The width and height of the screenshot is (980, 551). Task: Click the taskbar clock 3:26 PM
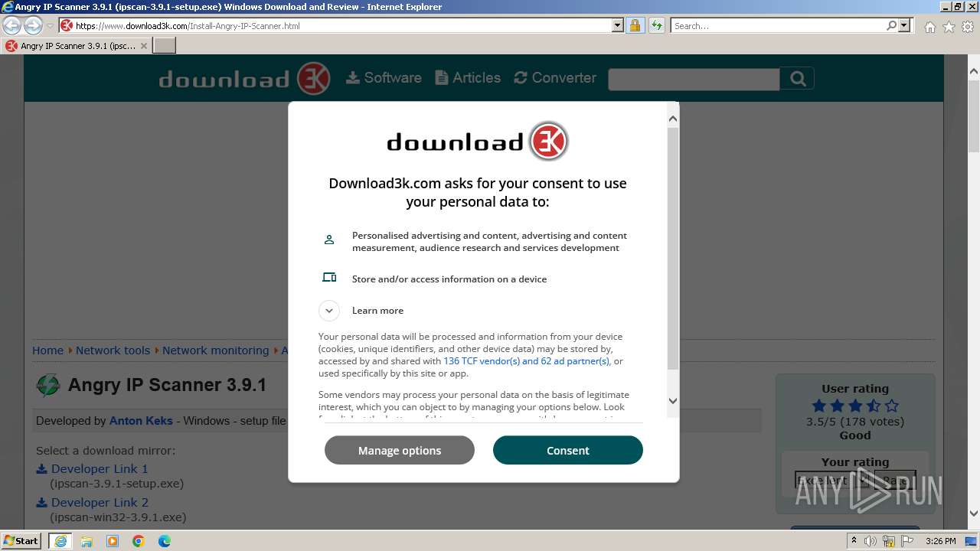tap(940, 541)
